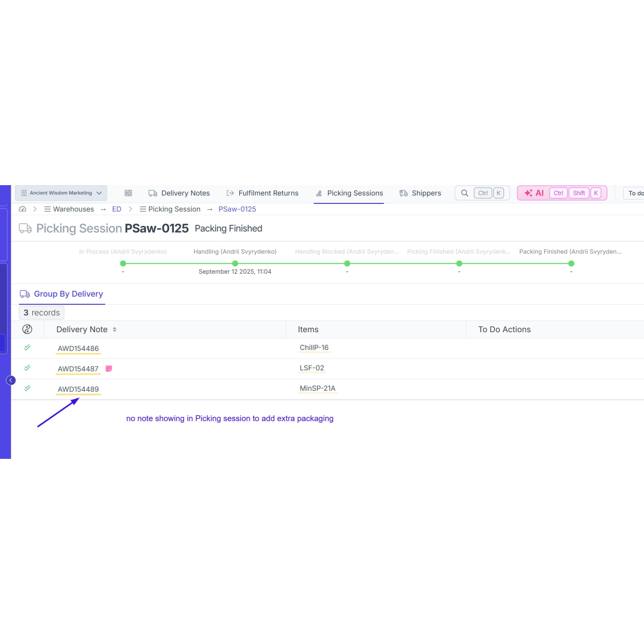Click the magnifier search icon
The width and height of the screenshot is (644, 644).
(465, 193)
